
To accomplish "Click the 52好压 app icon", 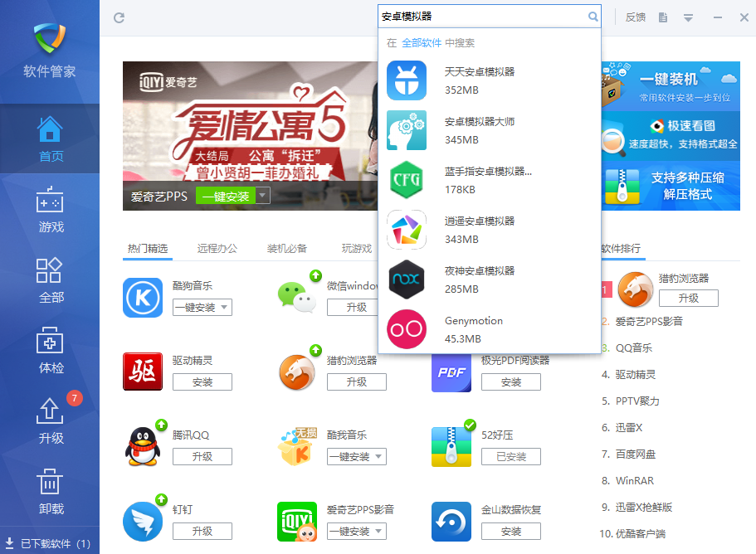I will coord(451,446).
